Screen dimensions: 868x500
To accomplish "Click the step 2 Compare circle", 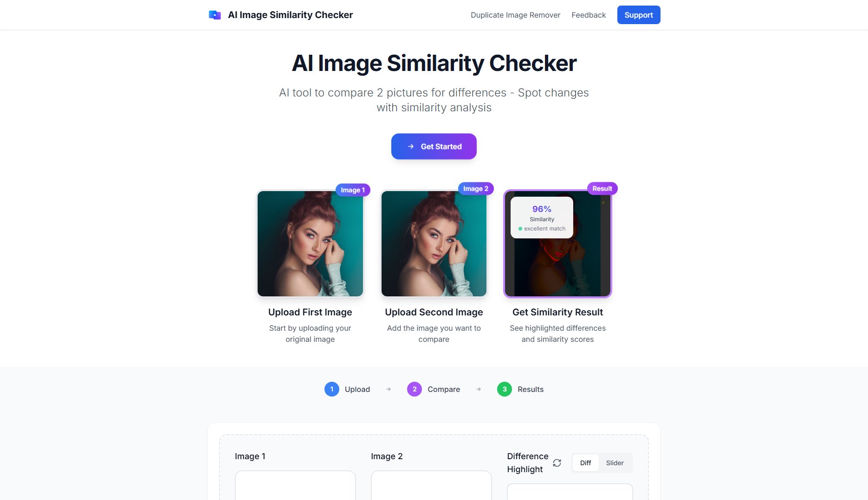I will pyautogui.click(x=415, y=389).
